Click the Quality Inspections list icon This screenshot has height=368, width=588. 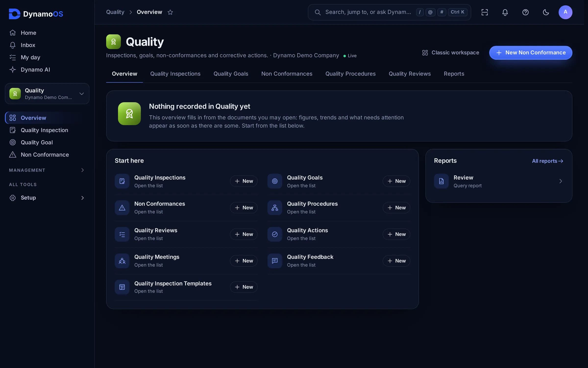coord(122,181)
